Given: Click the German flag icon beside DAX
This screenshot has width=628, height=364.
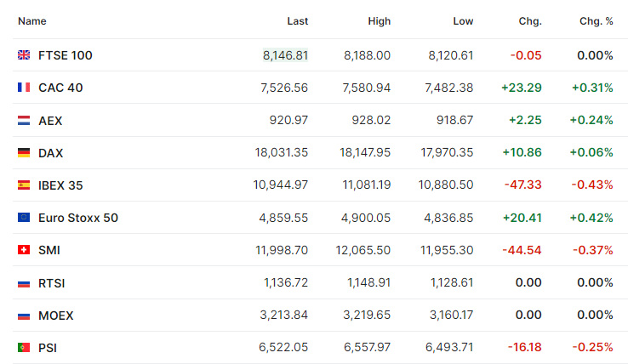Looking at the screenshot, I should point(24,152).
